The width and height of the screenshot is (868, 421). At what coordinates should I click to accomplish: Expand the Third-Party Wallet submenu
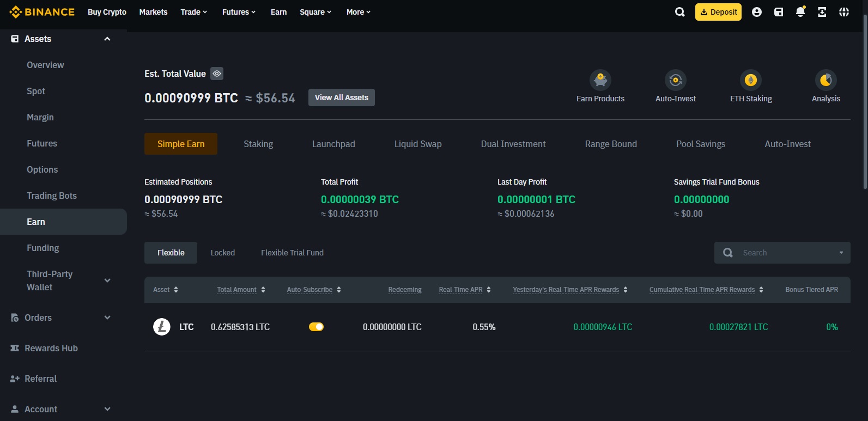(x=107, y=280)
